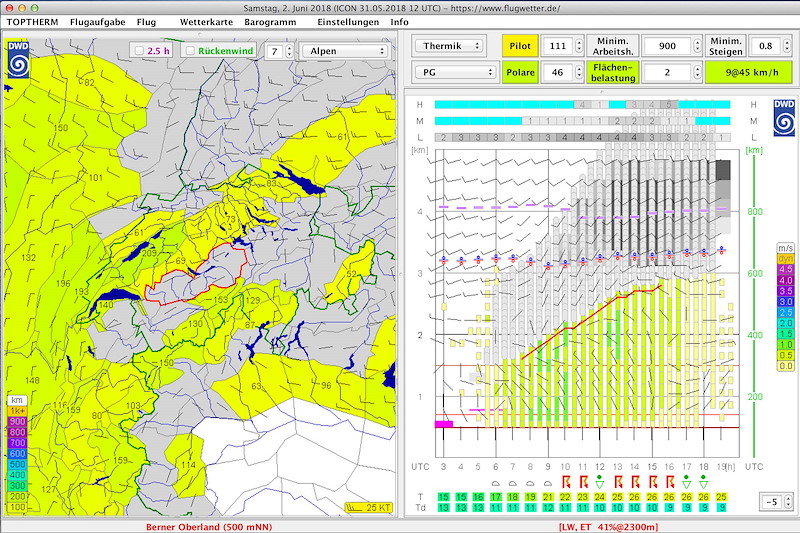Click the 1K+ swatch in the km legend

(x=17, y=411)
